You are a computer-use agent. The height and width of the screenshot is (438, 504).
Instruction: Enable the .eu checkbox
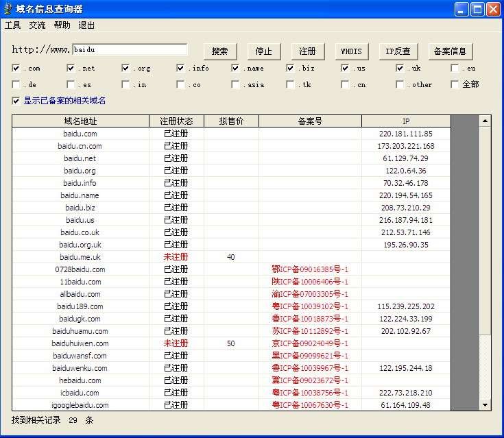(x=455, y=68)
